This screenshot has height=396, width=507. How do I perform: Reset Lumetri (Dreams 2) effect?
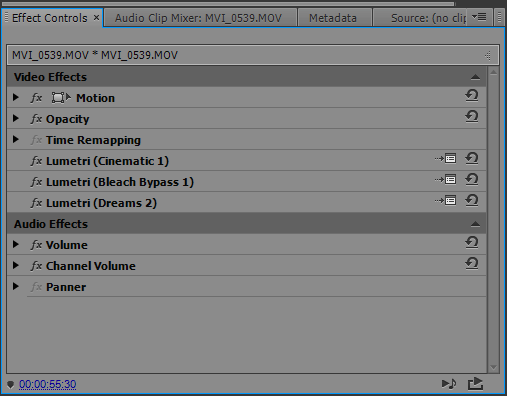pyautogui.click(x=472, y=201)
